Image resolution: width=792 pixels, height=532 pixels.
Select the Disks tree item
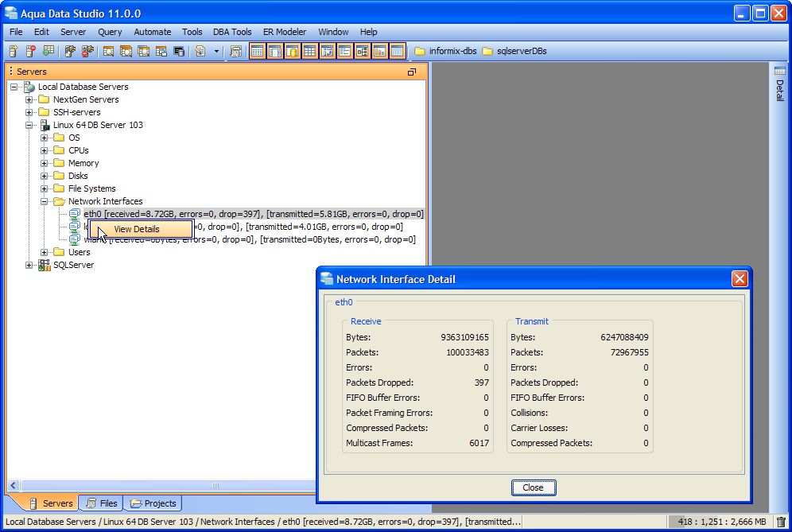tap(78, 176)
